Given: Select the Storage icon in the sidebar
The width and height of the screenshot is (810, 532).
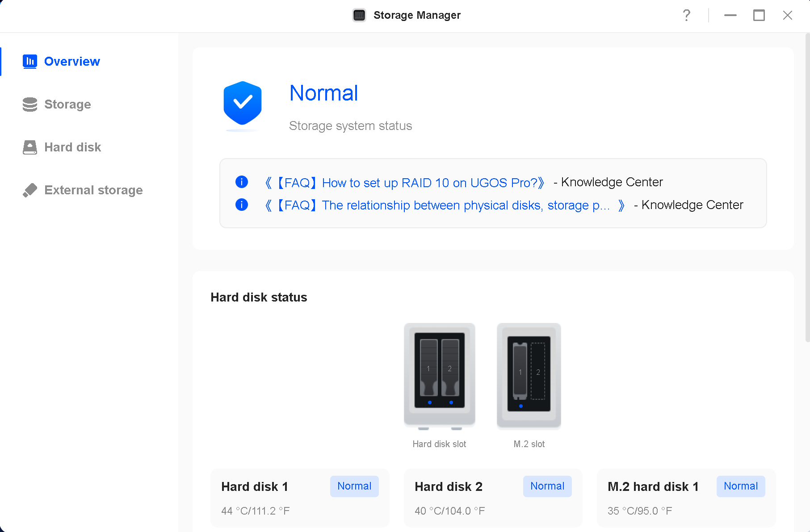Looking at the screenshot, I should click(x=29, y=104).
